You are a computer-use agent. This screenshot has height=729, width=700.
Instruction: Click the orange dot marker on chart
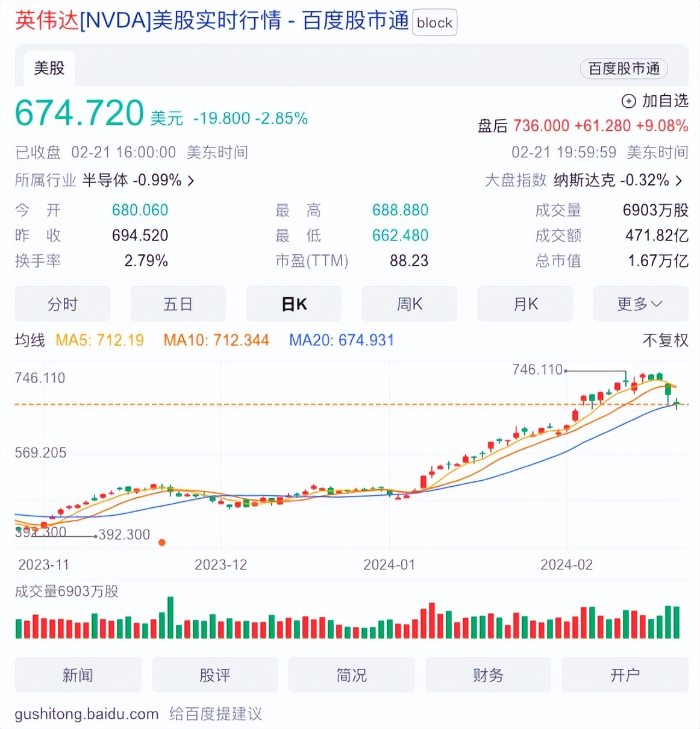[161, 543]
